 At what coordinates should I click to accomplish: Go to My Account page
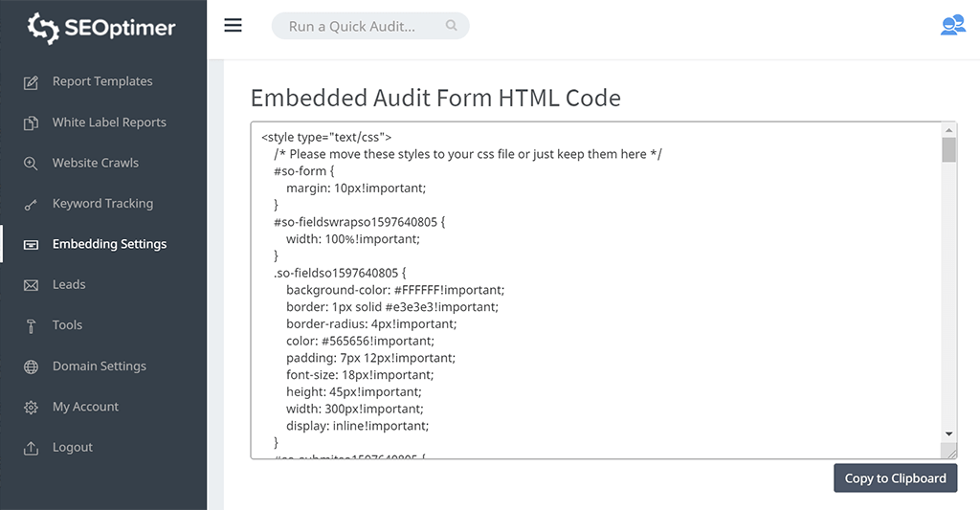tap(85, 407)
